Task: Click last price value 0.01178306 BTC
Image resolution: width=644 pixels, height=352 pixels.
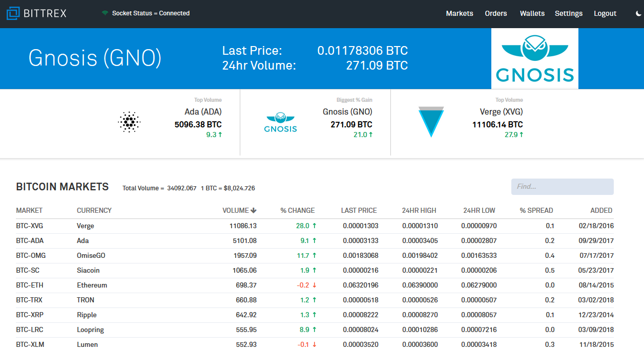Action: point(363,51)
